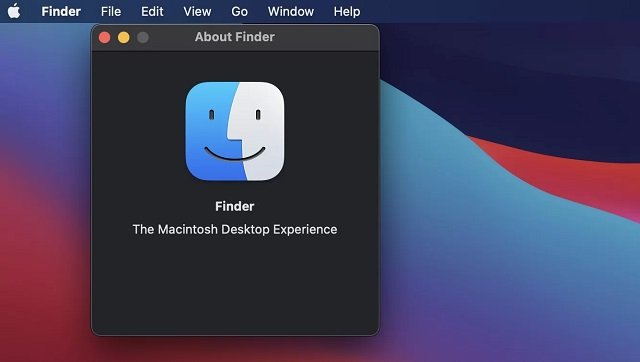Viewport: 640px width, 362px height.
Task: Open the Help menu
Action: [x=347, y=11]
